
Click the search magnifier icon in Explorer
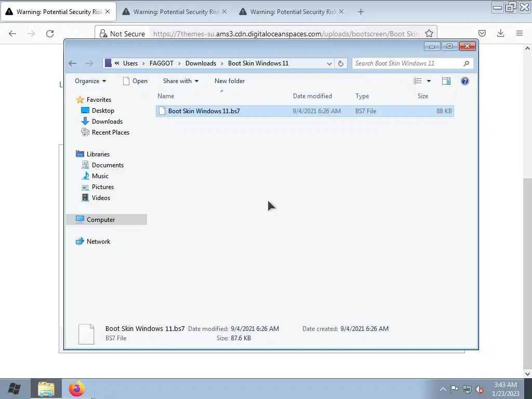point(466,63)
